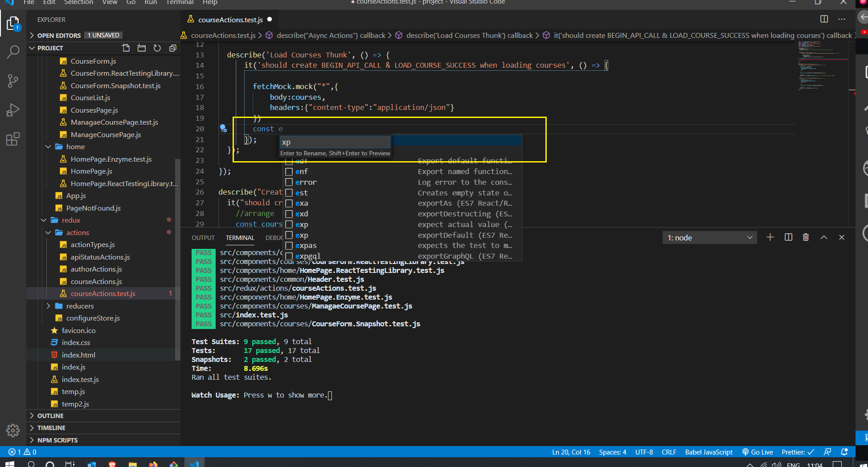Collapse the PROJECT section

click(32, 48)
